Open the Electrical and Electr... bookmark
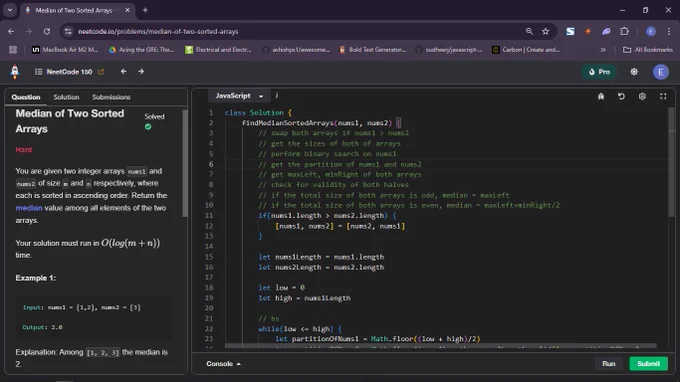The width and height of the screenshot is (680, 382). pos(219,50)
